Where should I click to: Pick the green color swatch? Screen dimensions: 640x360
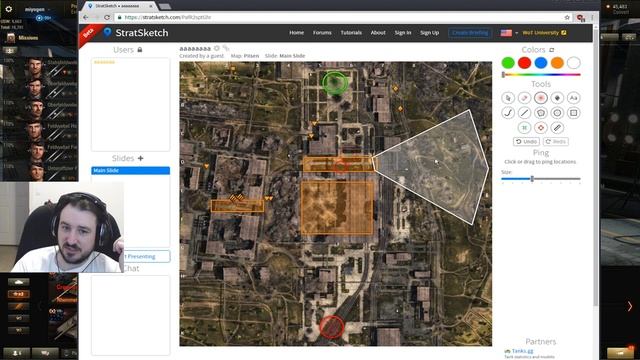tap(508, 63)
